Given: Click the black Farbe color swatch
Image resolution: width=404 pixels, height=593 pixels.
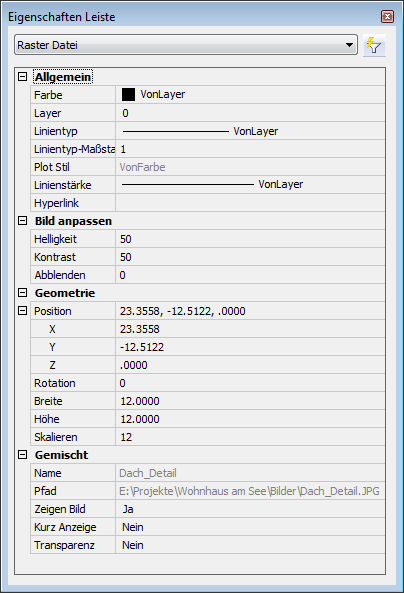Looking at the screenshot, I should (x=128, y=95).
